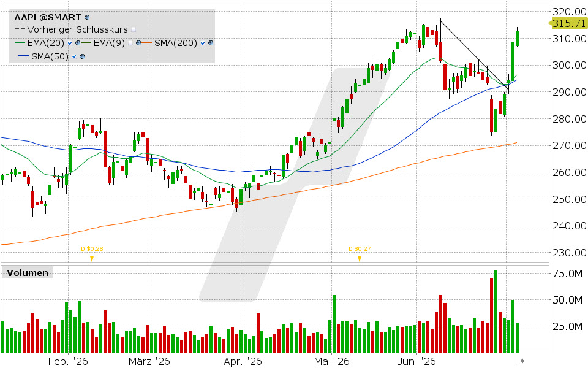Click the Juni '26 date axis label
The width and height of the screenshot is (588, 368).
417,362
